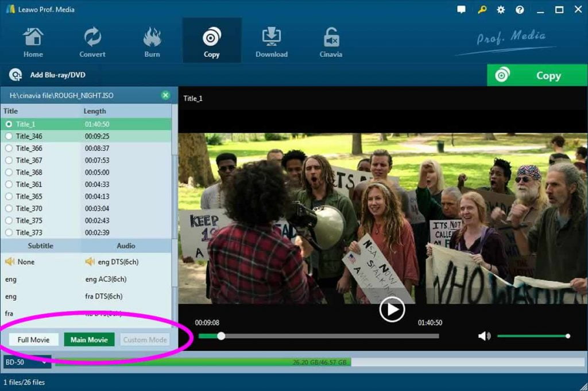
Task: Click the Add Blu-ray/DVD disc icon
Action: [16, 75]
